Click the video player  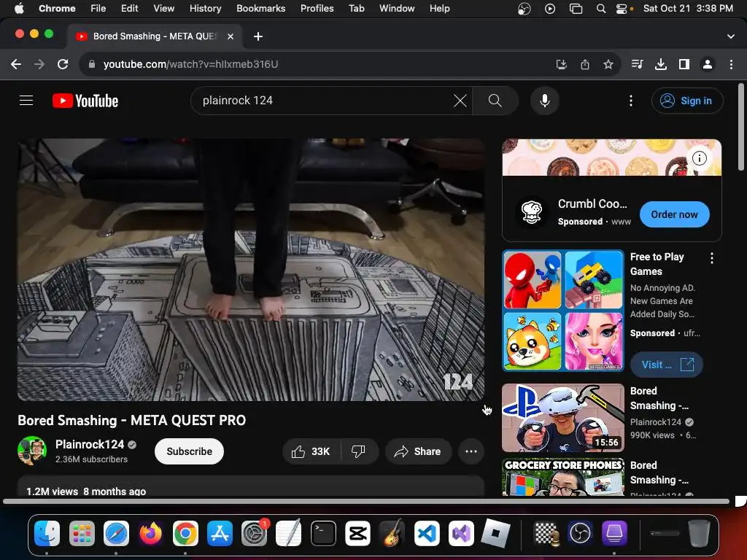coord(251,270)
